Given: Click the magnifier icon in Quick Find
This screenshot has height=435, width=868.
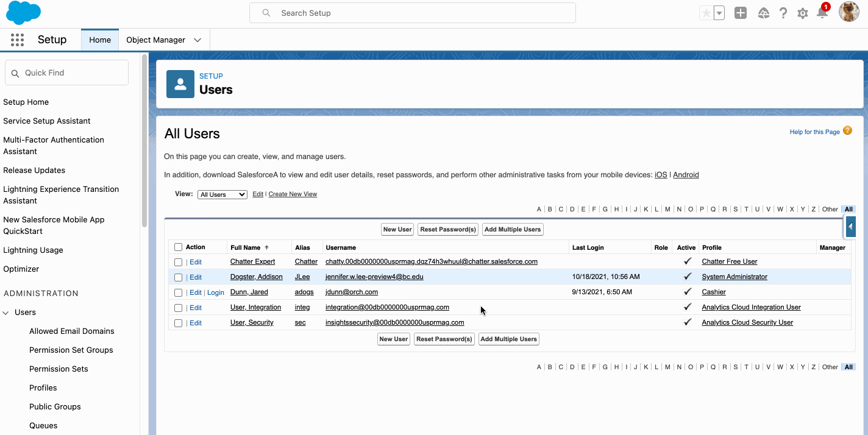Looking at the screenshot, I should tap(15, 73).
